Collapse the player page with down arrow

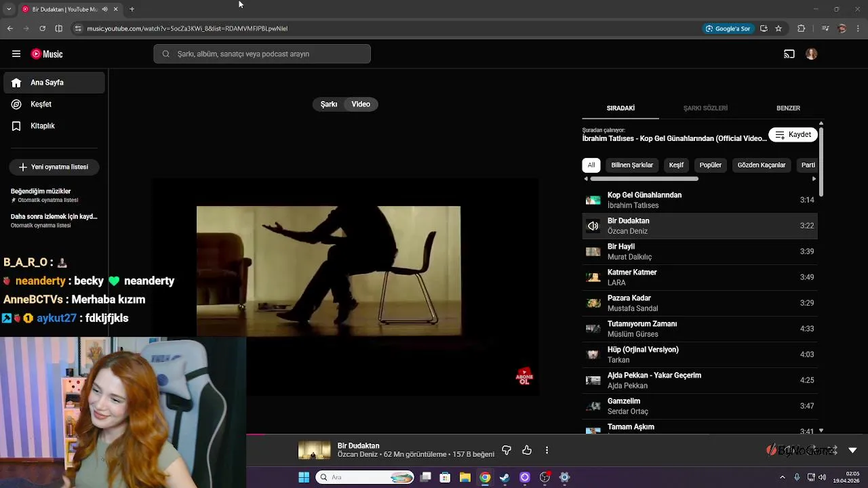point(852,450)
